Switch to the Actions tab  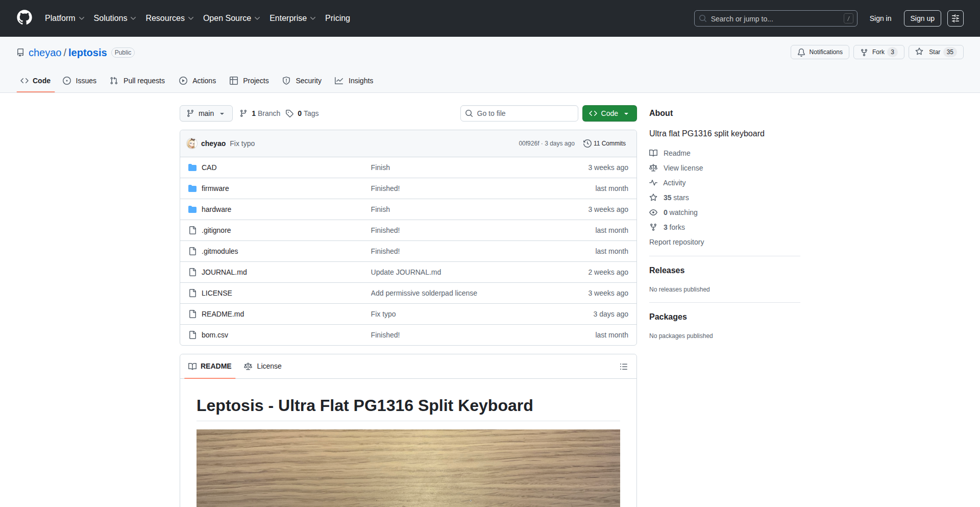coord(198,81)
